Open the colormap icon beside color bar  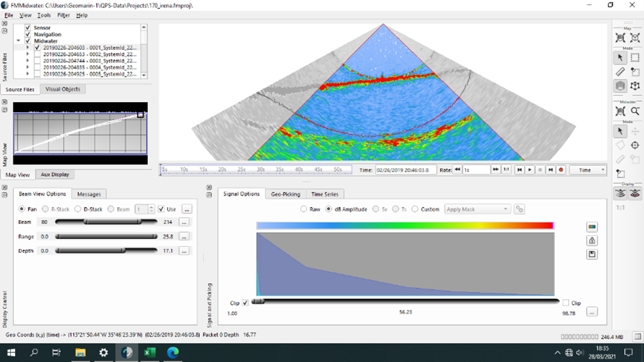point(592,227)
